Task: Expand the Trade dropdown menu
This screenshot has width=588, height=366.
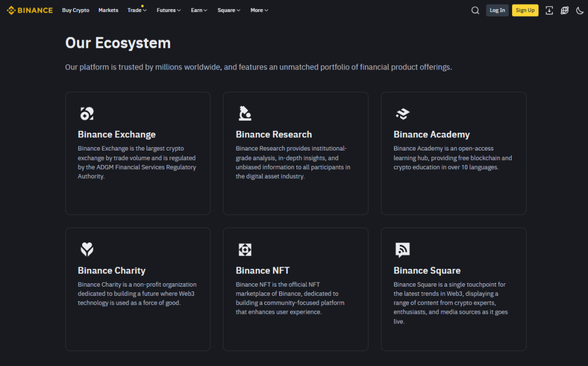Action: pos(137,10)
